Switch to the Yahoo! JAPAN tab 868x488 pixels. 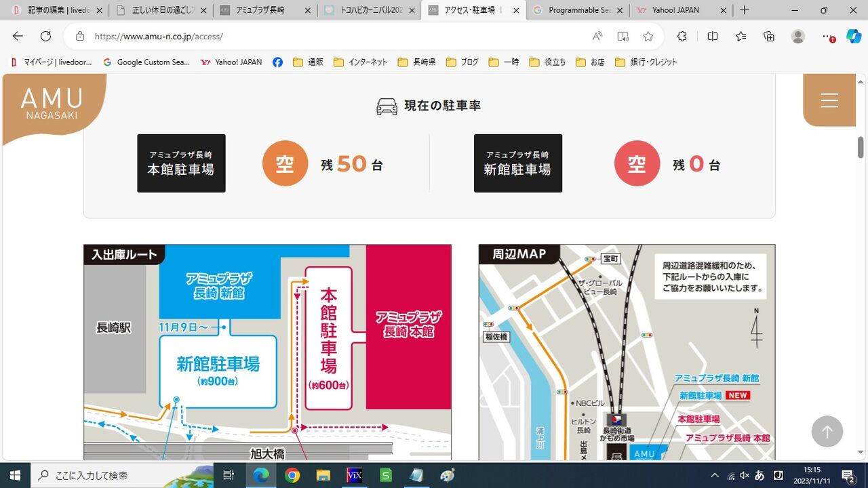coord(681,10)
